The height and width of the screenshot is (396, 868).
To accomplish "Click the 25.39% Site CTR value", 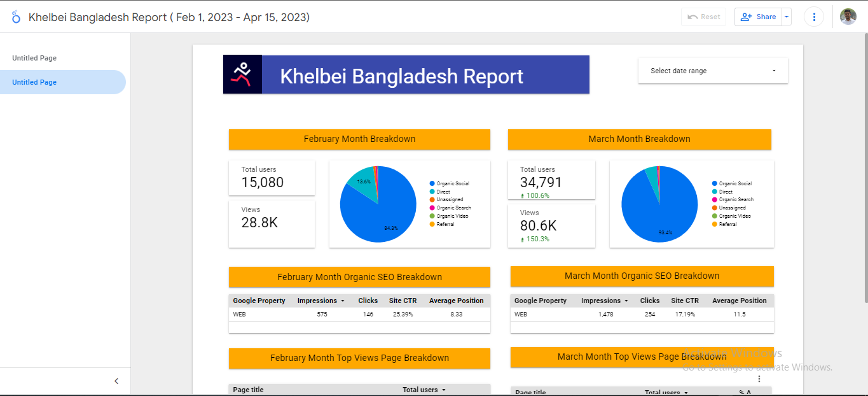I will pyautogui.click(x=403, y=315).
